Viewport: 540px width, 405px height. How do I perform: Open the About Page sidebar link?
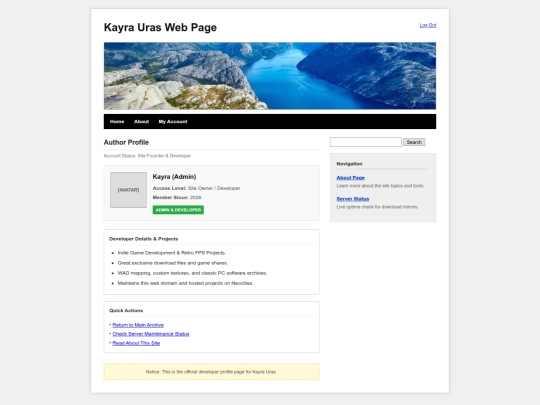point(351,178)
